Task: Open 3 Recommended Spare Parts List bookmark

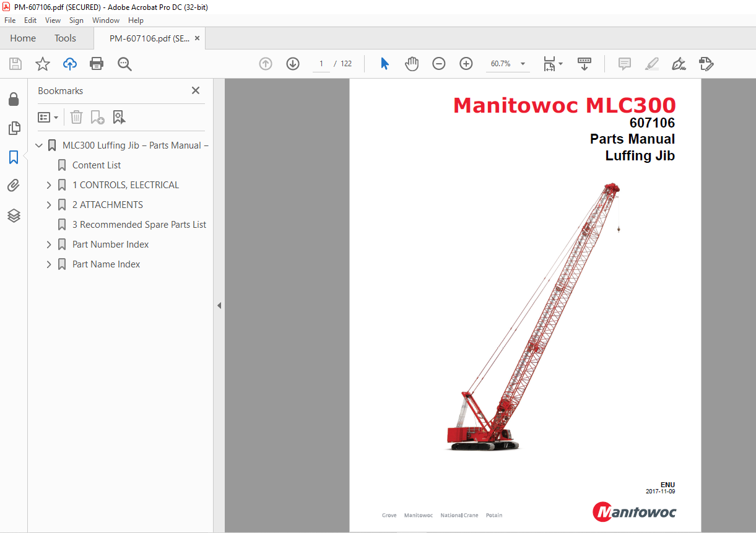Action: click(139, 225)
